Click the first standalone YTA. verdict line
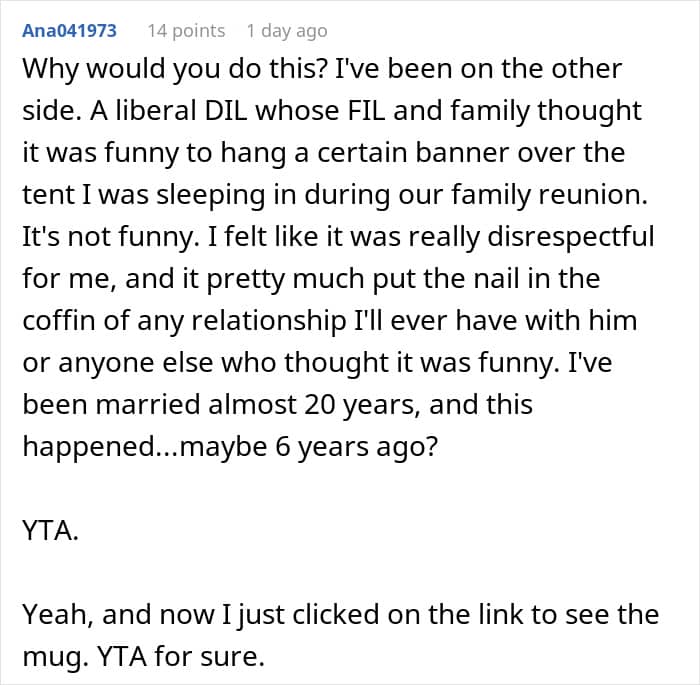Screen dimensions: 700x685 (x=50, y=530)
